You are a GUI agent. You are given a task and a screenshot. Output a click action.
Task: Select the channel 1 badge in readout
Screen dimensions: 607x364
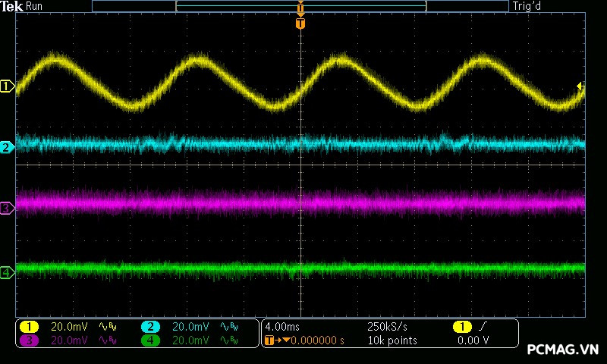coord(29,326)
